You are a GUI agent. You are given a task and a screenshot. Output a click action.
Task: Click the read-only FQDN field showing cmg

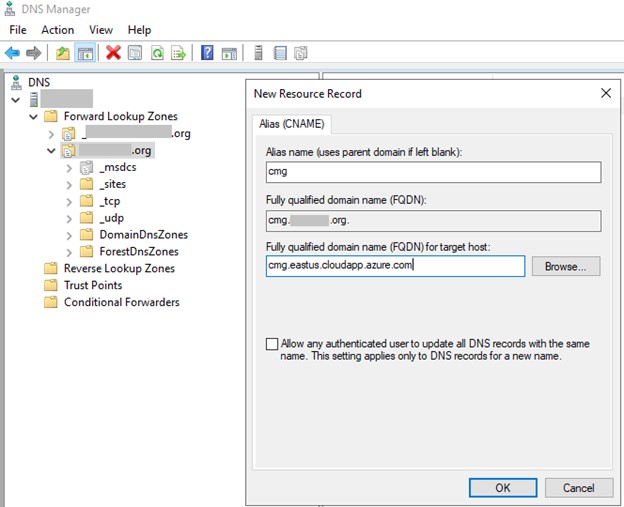point(433,220)
